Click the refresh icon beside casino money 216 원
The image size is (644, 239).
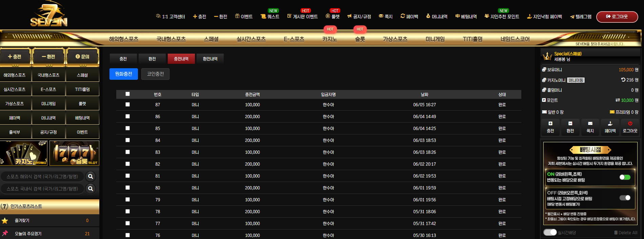[623, 80]
